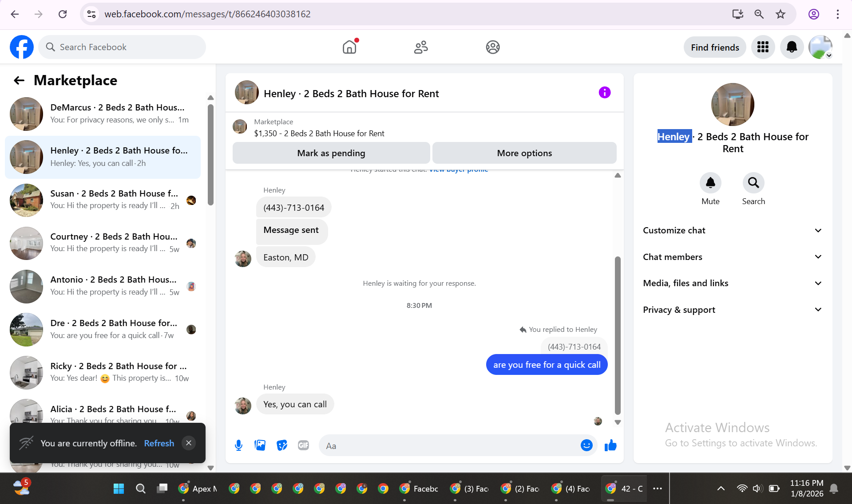
Task: Open the Antonio conversation
Action: click(x=103, y=287)
